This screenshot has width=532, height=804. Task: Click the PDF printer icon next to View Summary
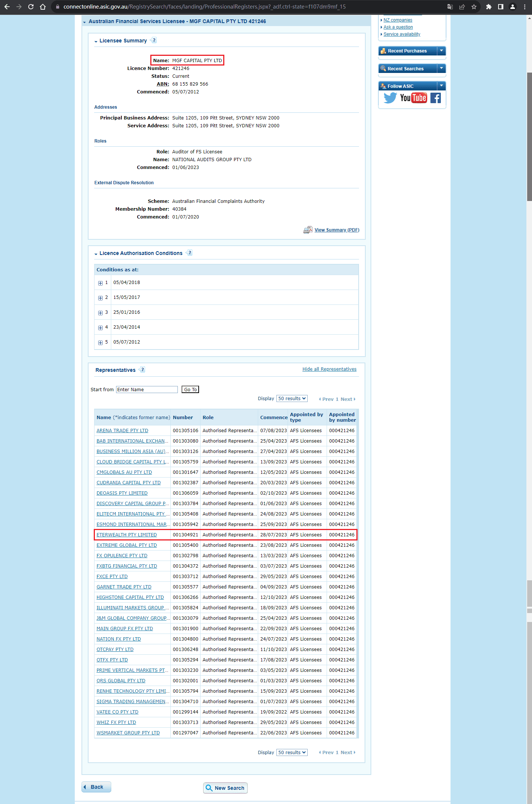pyautogui.click(x=308, y=230)
